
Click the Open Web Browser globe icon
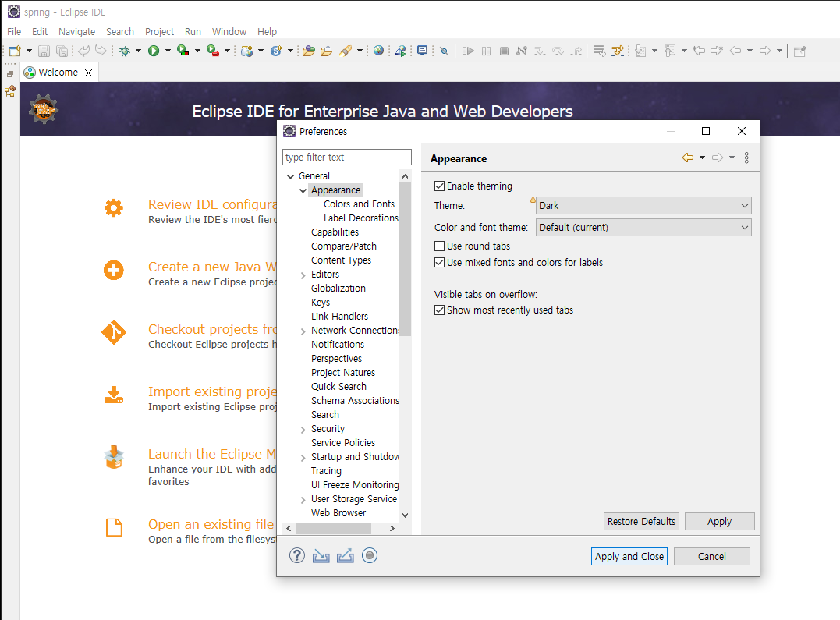(379, 51)
